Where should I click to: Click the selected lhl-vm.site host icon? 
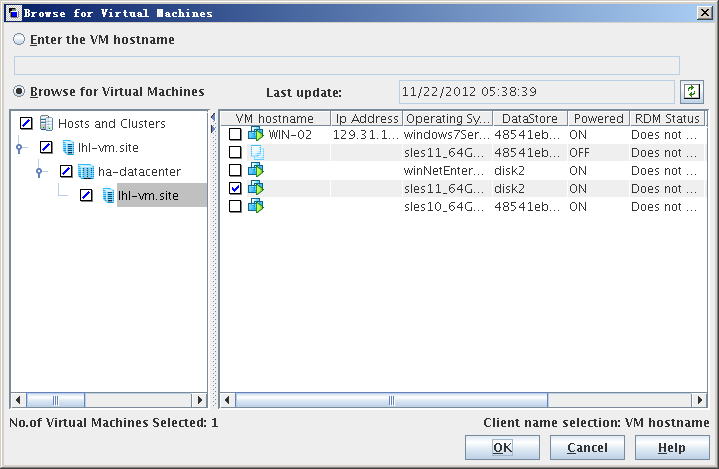pos(108,195)
